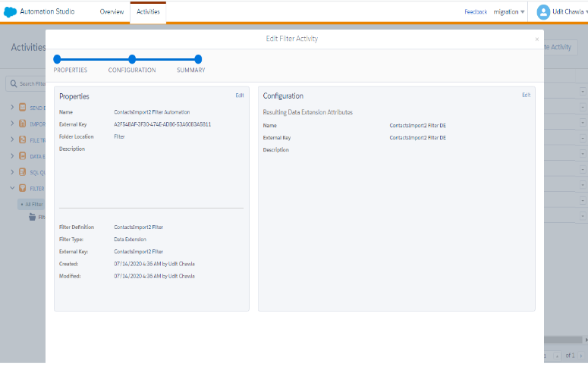Screen dimensions: 588x373
Task: Expand the Send Email tree node
Action: [12, 108]
